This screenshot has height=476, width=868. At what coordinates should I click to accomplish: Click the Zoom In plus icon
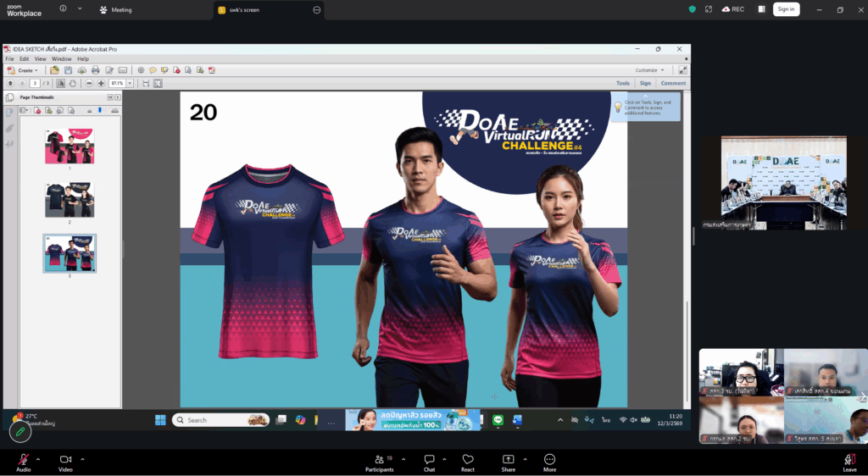[x=101, y=84]
